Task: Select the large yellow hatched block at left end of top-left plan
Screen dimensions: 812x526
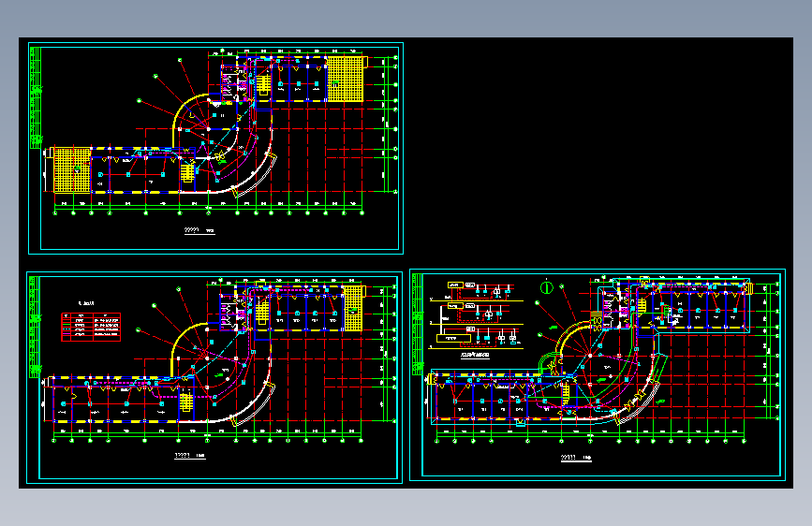Action: 72,169
